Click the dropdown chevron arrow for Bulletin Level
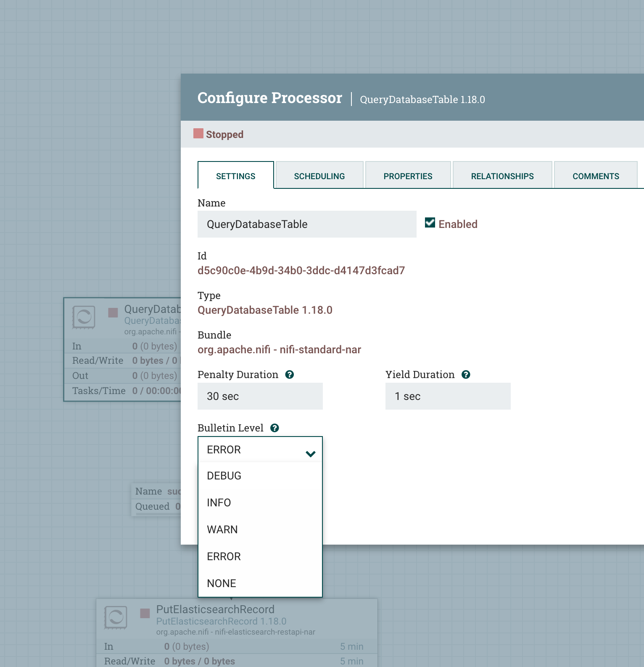The width and height of the screenshot is (644, 667). [311, 454]
